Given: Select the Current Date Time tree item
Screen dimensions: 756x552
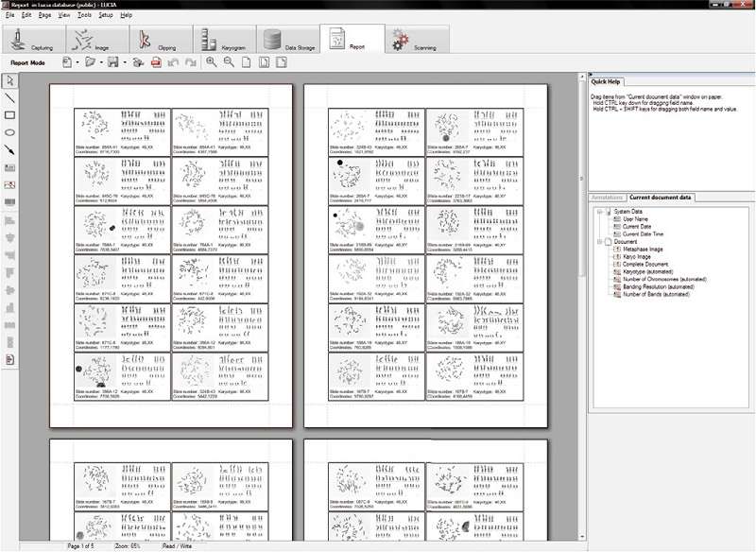Looking at the screenshot, I should click(x=643, y=234).
